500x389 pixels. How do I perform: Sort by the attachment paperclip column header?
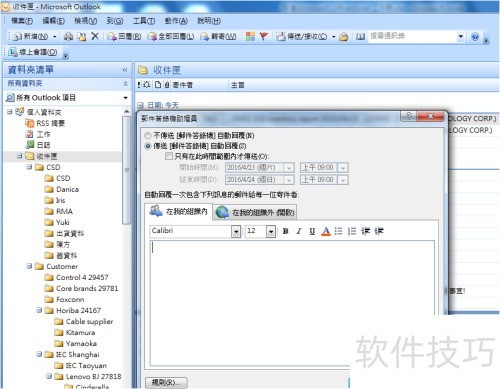point(167,85)
